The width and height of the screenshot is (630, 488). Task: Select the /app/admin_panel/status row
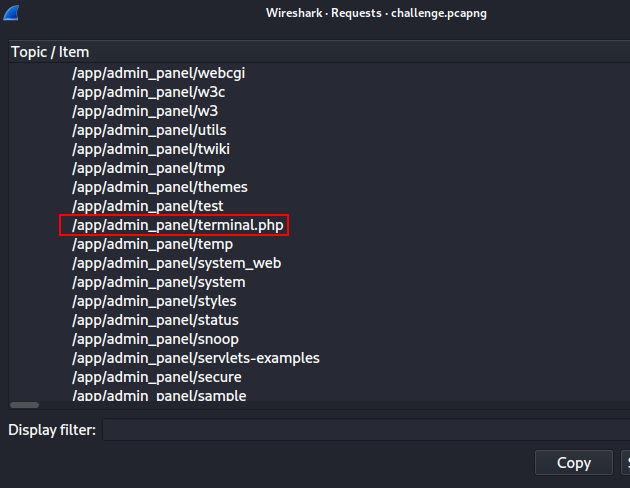[141, 320]
